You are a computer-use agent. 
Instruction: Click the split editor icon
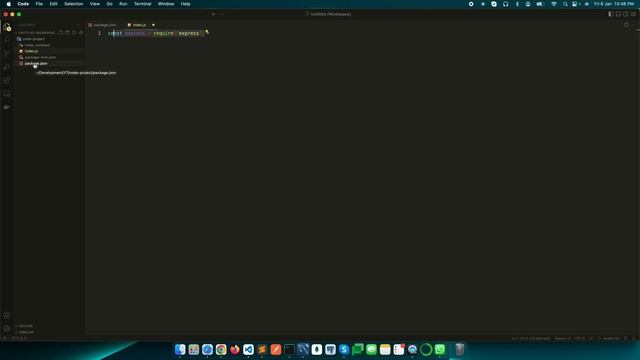coord(627,25)
